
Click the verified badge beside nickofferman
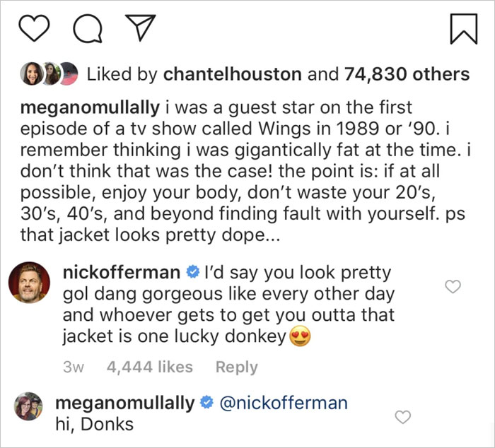(x=192, y=272)
